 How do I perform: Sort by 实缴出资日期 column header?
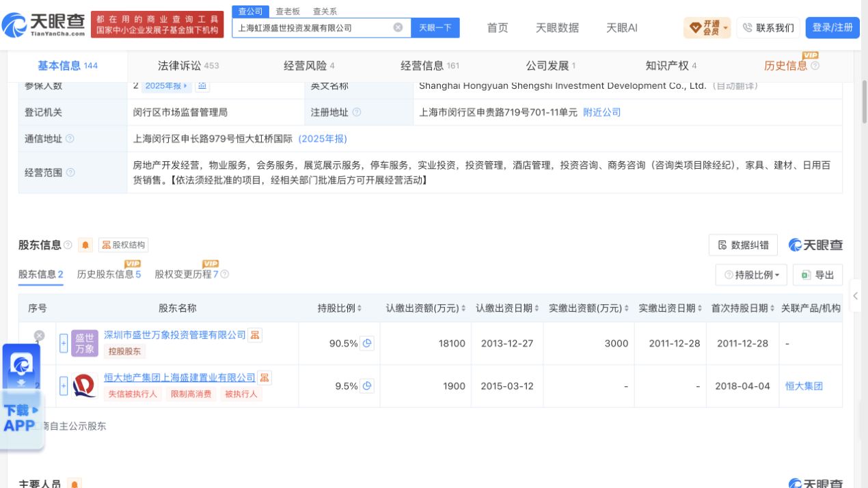click(x=670, y=308)
